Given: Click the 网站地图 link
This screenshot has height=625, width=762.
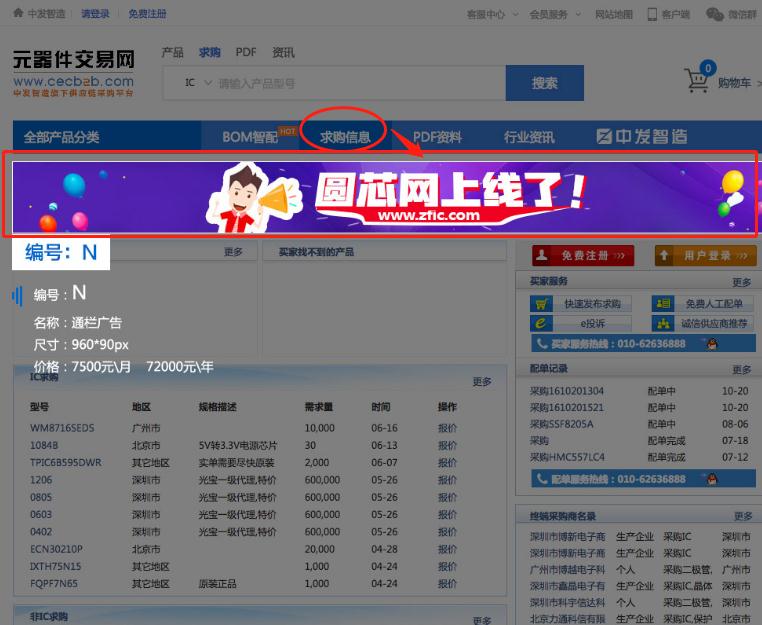Looking at the screenshot, I should click(x=614, y=15).
